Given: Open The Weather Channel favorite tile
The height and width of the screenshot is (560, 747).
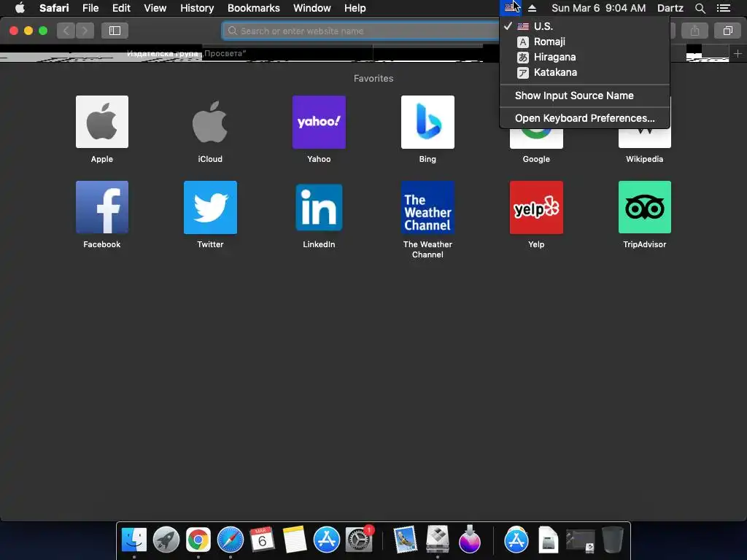Looking at the screenshot, I should click(427, 207).
